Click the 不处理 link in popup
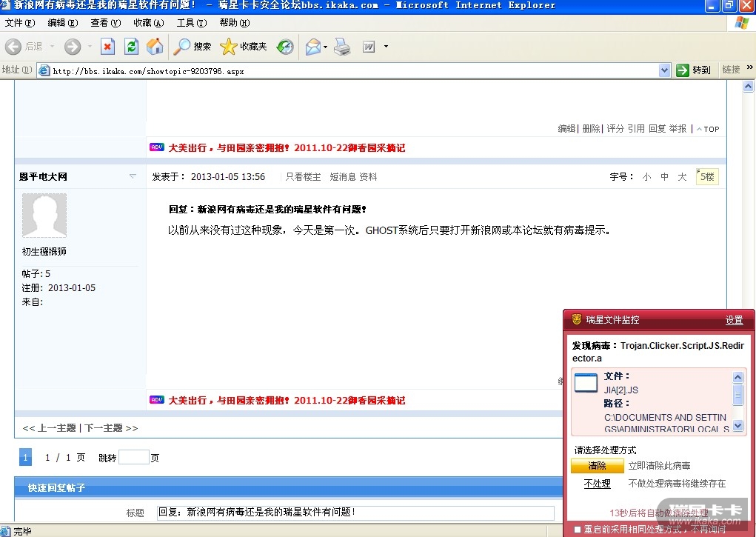This screenshot has height=537, width=756. click(x=597, y=484)
